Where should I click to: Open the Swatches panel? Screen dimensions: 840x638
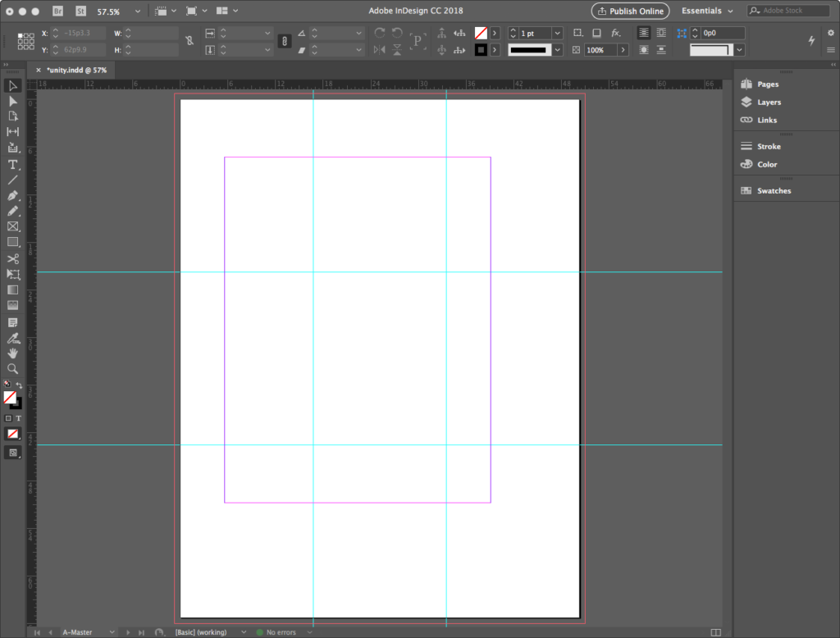pyautogui.click(x=774, y=191)
